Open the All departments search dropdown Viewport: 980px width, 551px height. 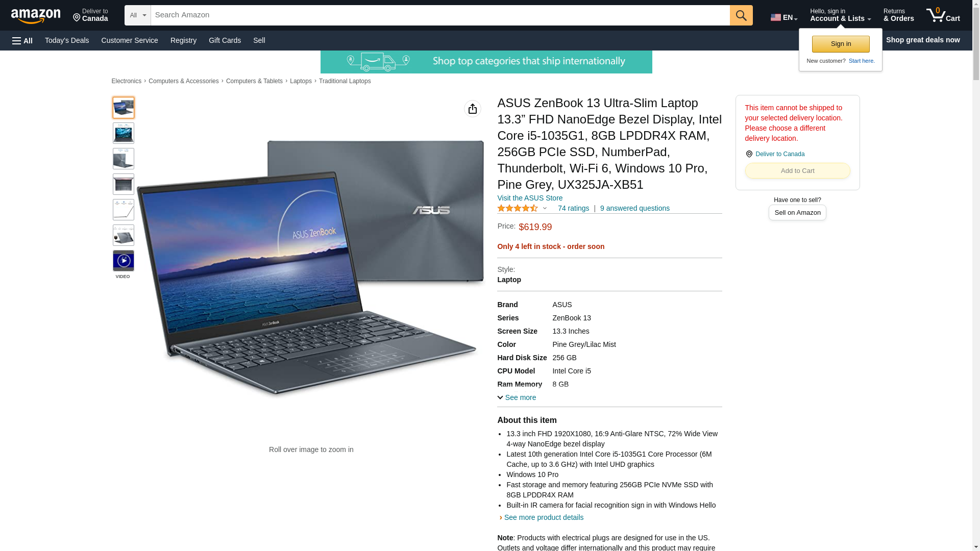click(138, 15)
